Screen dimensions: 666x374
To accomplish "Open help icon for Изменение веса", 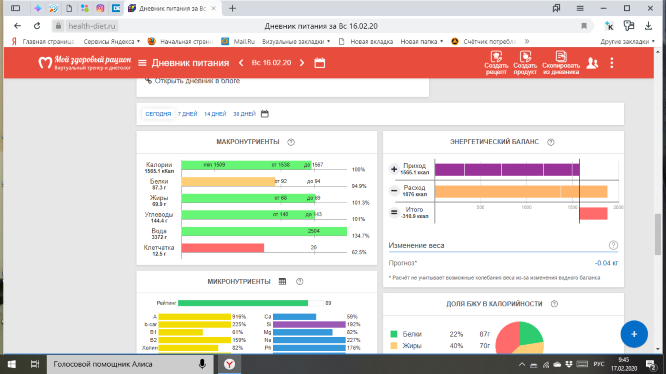I will 613,245.
